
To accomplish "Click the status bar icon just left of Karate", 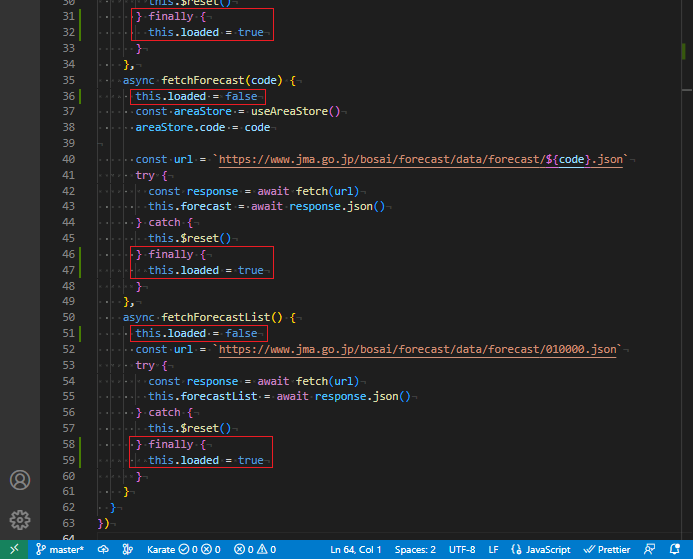I will 127,549.
